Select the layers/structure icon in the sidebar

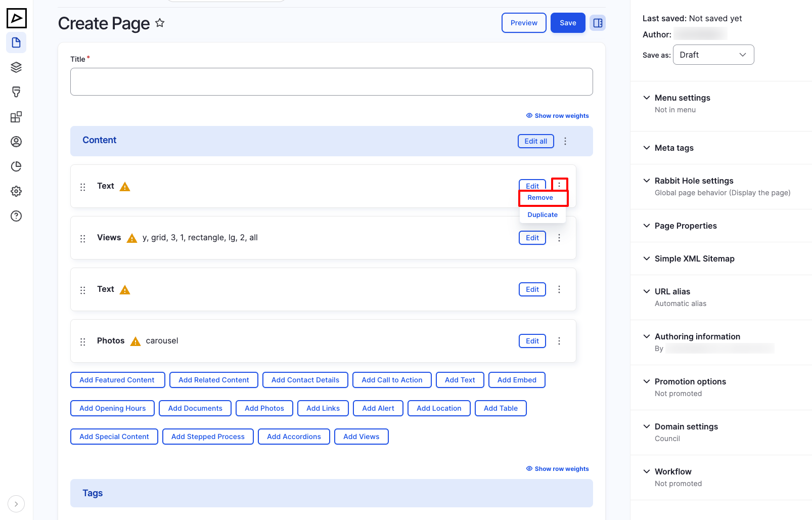coord(16,67)
